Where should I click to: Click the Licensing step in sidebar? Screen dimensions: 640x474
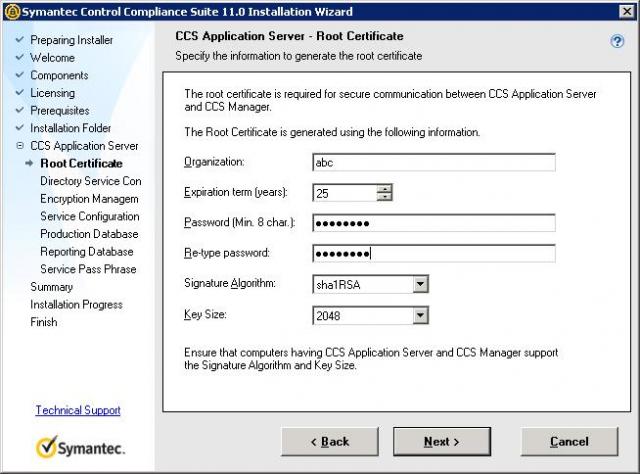(52, 93)
